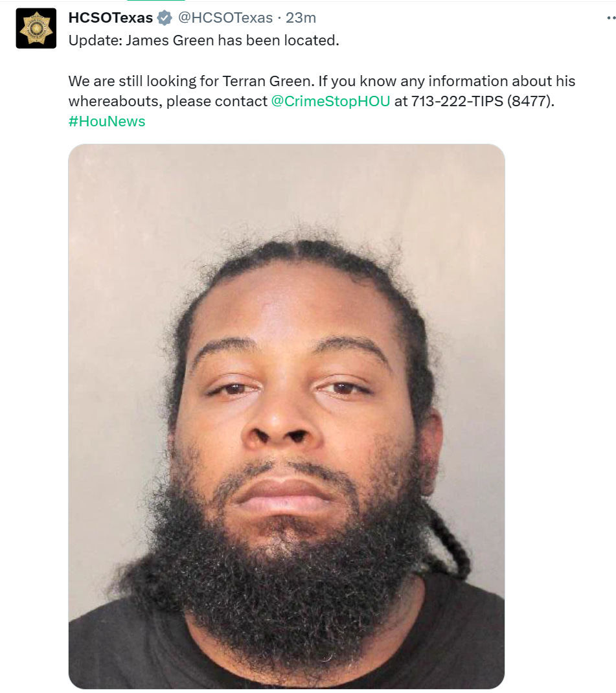Open the more options ellipsis on the post
This screenshot has height=693, width=616.
(x=611, y=18)
